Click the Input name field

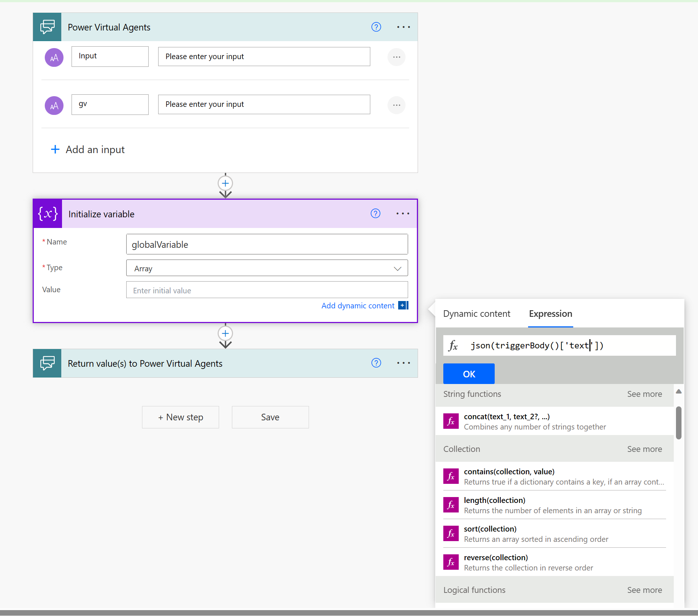[x=110, y=56]
